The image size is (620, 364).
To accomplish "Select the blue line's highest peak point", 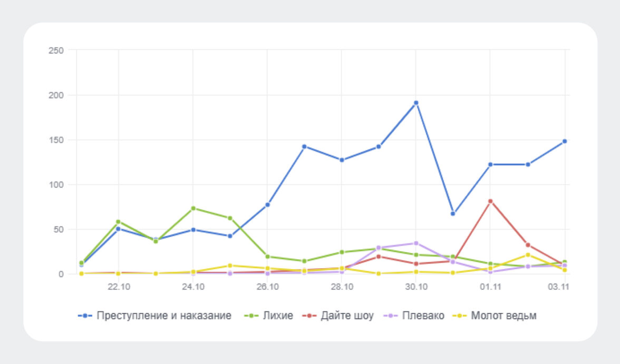I will [416, 103].
